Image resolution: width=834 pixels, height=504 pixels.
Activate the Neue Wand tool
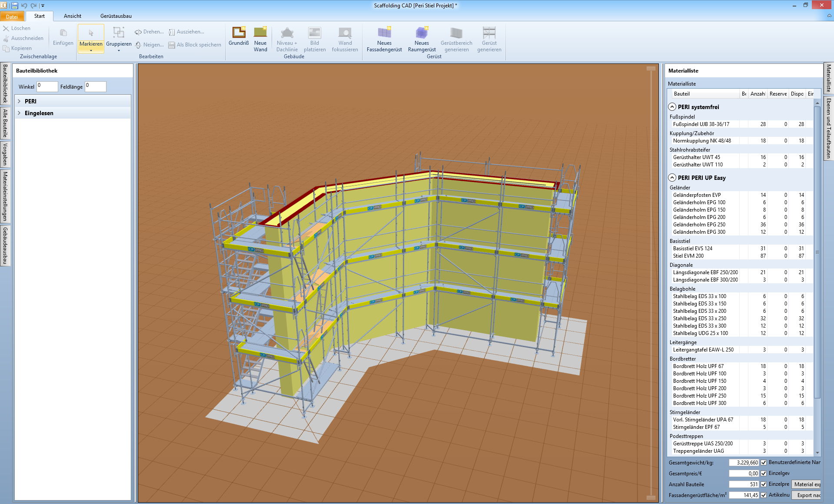(260, 38)
